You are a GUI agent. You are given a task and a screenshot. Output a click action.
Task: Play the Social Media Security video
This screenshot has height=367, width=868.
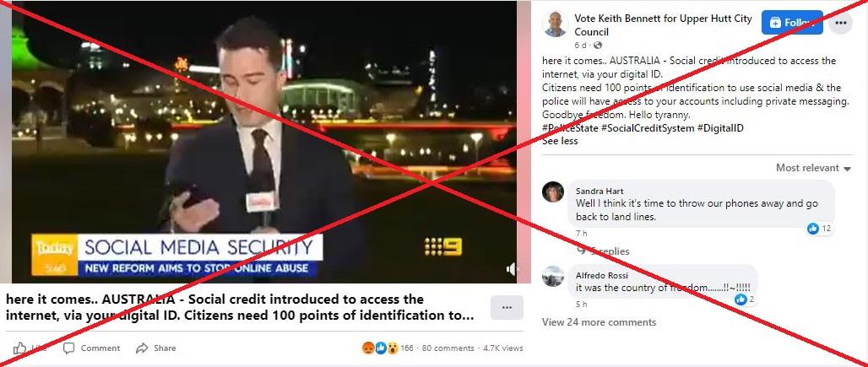tap(264, 142)
